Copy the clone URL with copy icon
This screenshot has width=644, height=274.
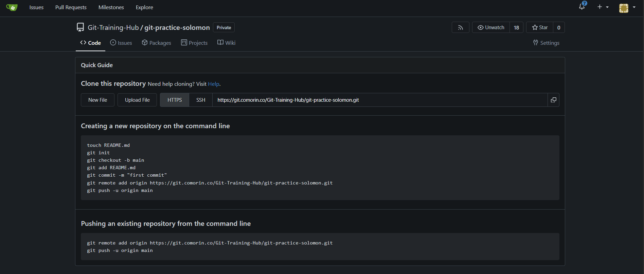point(553,100)
